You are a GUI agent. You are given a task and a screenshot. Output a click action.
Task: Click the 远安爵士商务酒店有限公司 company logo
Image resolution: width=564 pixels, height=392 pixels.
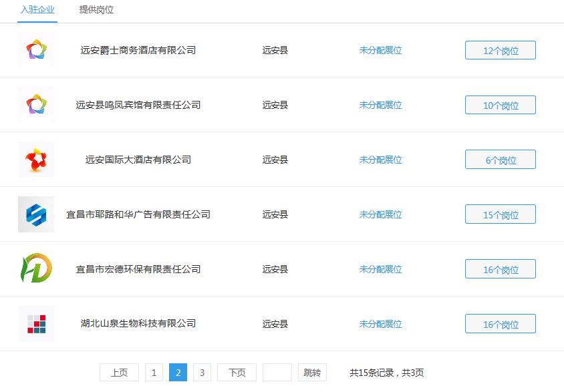[x=35, y=49]
